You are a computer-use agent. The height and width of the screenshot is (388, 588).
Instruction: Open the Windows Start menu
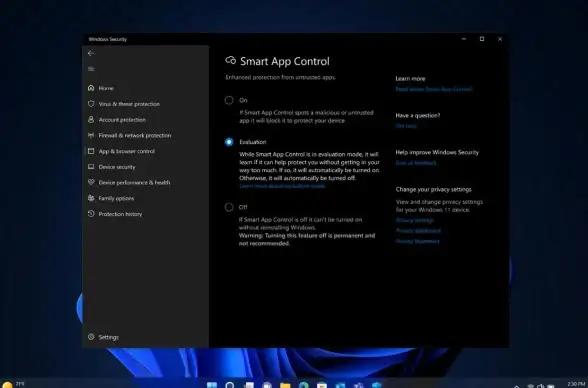(212, 385)
